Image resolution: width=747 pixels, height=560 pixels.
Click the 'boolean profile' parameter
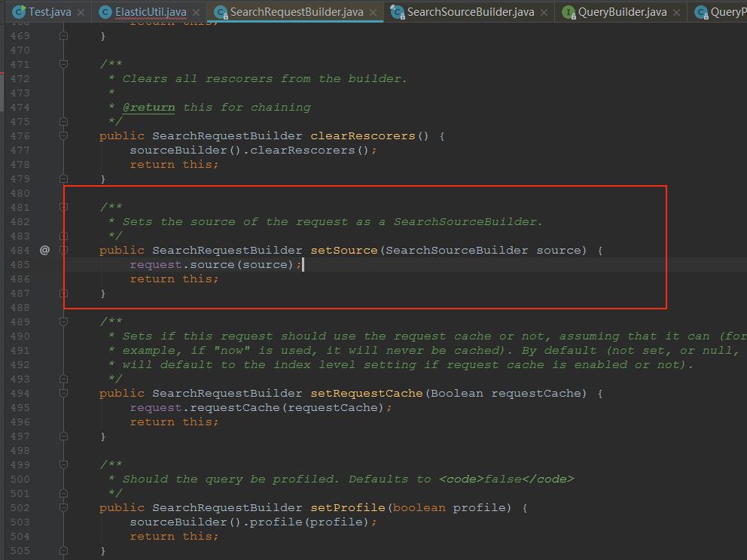tap(450, 507)
